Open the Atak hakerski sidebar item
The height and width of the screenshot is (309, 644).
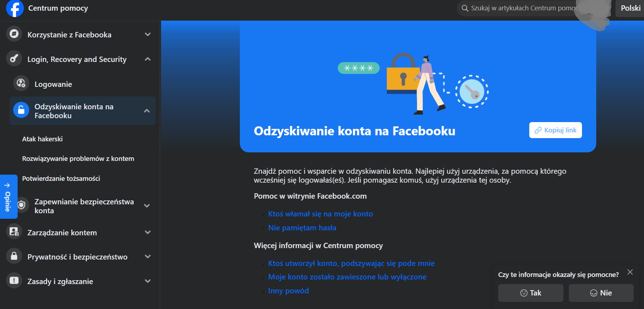point(42,139)
